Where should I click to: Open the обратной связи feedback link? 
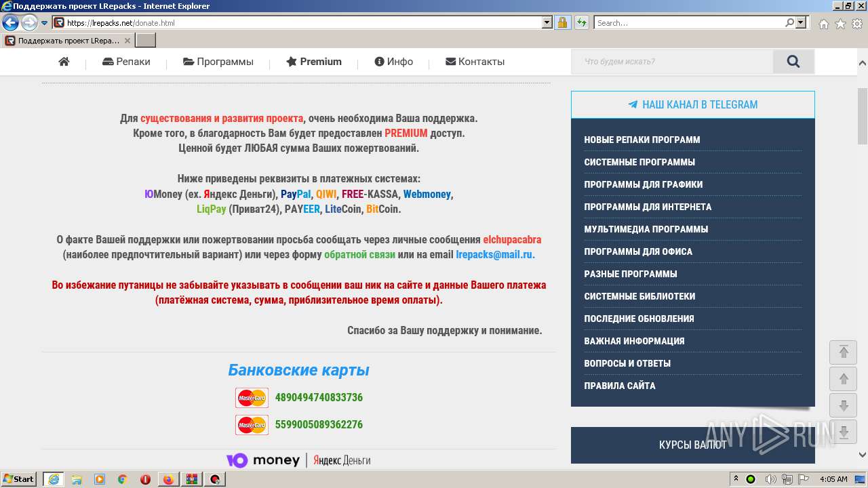[359, 255]
